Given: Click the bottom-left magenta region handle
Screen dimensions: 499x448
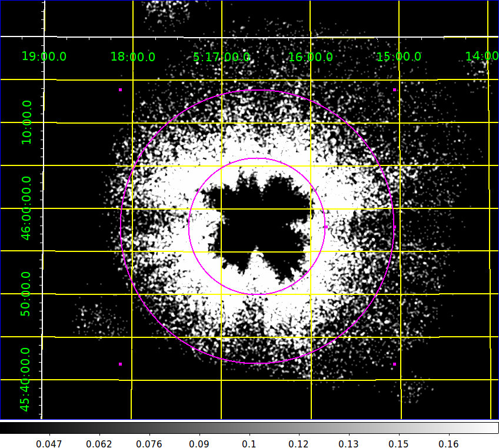Looking at the screenshot, I should pyautogui.click(x=120, y=364).
